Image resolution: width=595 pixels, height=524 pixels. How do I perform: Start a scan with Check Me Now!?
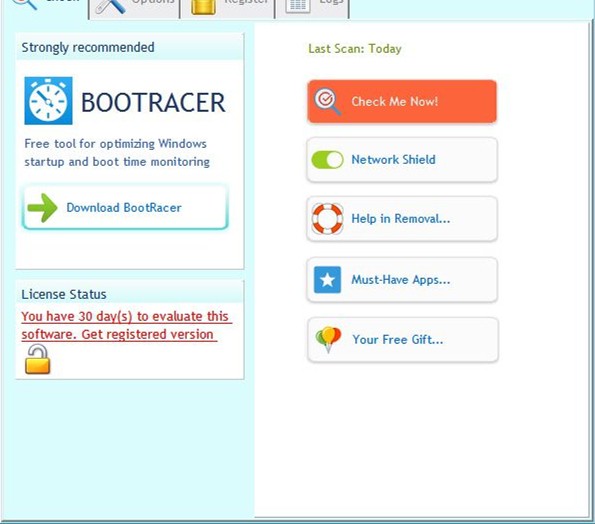402,101
